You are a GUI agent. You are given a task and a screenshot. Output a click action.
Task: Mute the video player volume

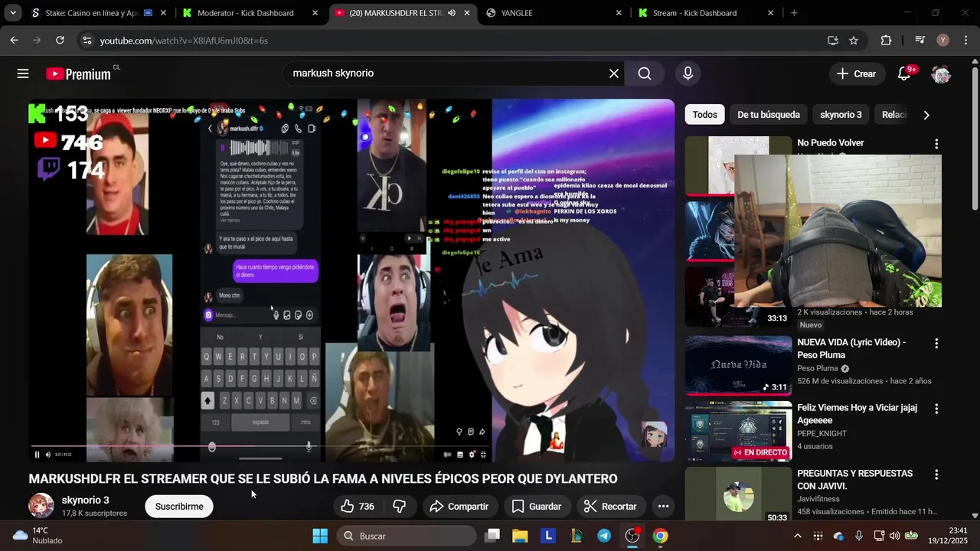coord(47,455)
